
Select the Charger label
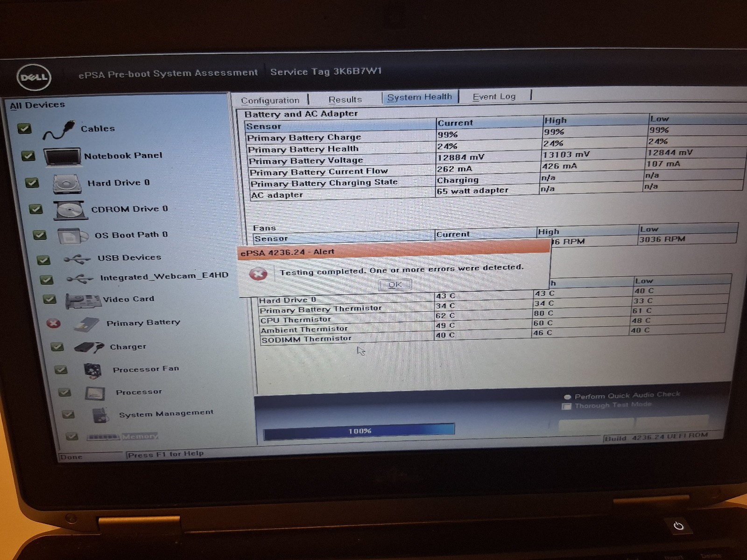128,347
